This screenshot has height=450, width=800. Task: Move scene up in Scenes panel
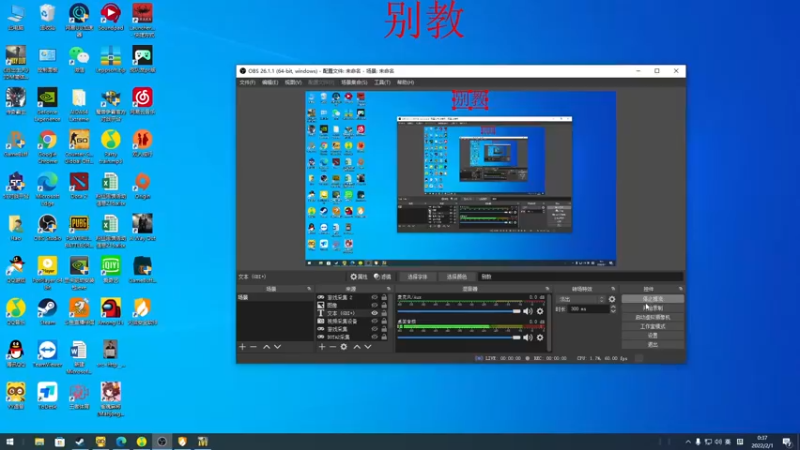pos(266,347)
